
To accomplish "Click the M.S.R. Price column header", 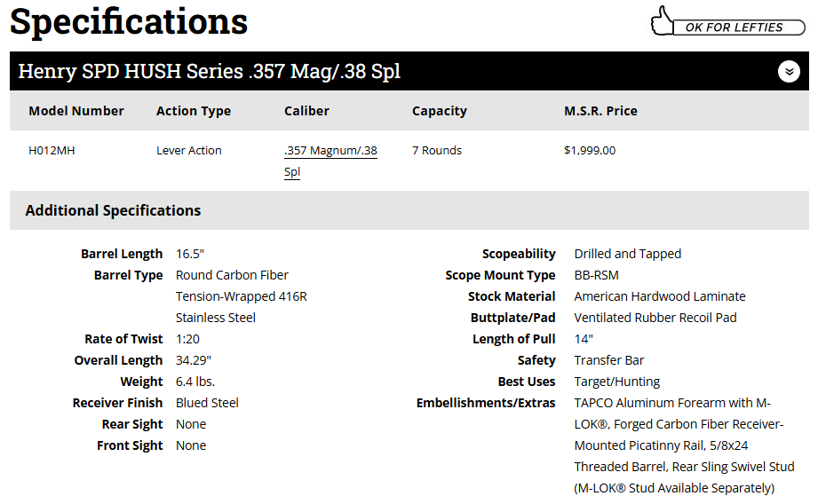I will point(600,111).
